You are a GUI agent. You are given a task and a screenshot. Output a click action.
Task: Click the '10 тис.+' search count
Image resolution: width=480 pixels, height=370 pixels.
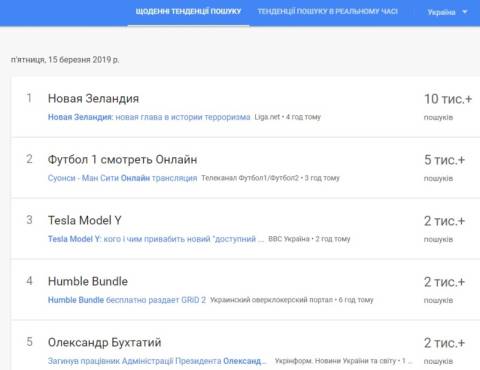pyautogui.click(x=448, y=99)
